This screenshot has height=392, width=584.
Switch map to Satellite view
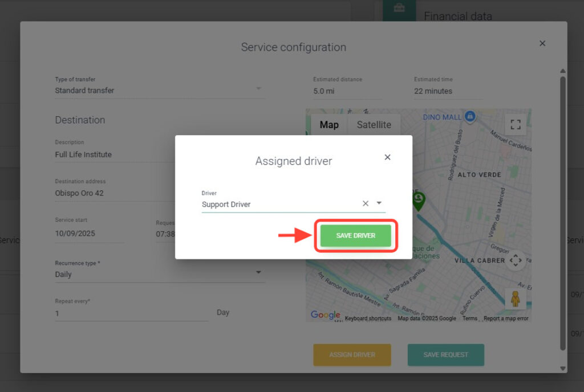pyautogui.click(x=374, y=125)
